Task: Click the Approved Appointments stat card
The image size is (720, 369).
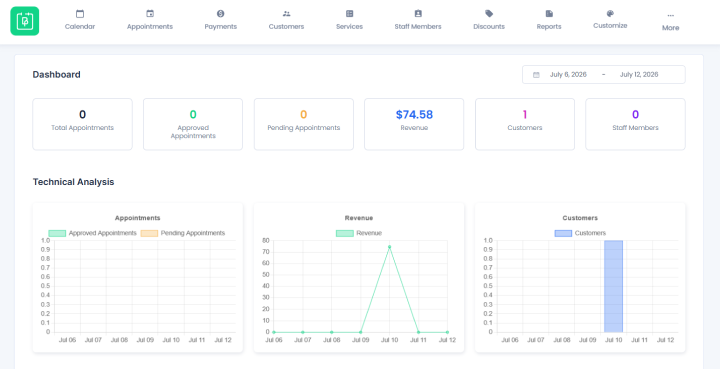Action: pyautogui.click(x=193, y=124)
